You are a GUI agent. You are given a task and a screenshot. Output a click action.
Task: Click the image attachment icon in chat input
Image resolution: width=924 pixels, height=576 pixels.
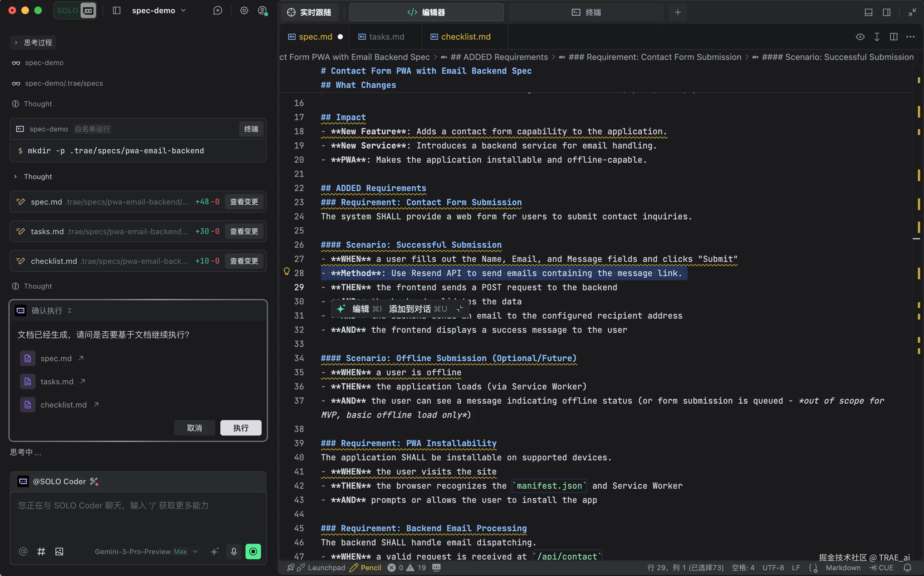[59, 551]
